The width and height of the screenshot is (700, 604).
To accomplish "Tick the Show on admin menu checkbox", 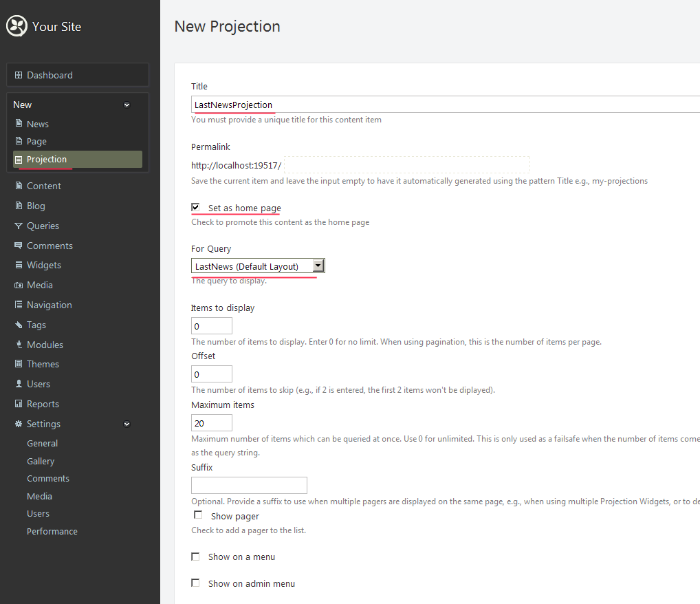I will pyautogui.click(x=196, y=583).
